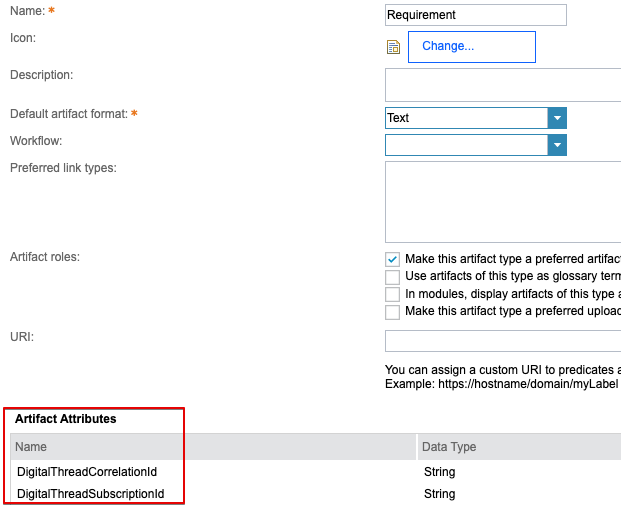Click into the URI input field
The width and height of the screenshot is (621, 508).
point(502,341)
